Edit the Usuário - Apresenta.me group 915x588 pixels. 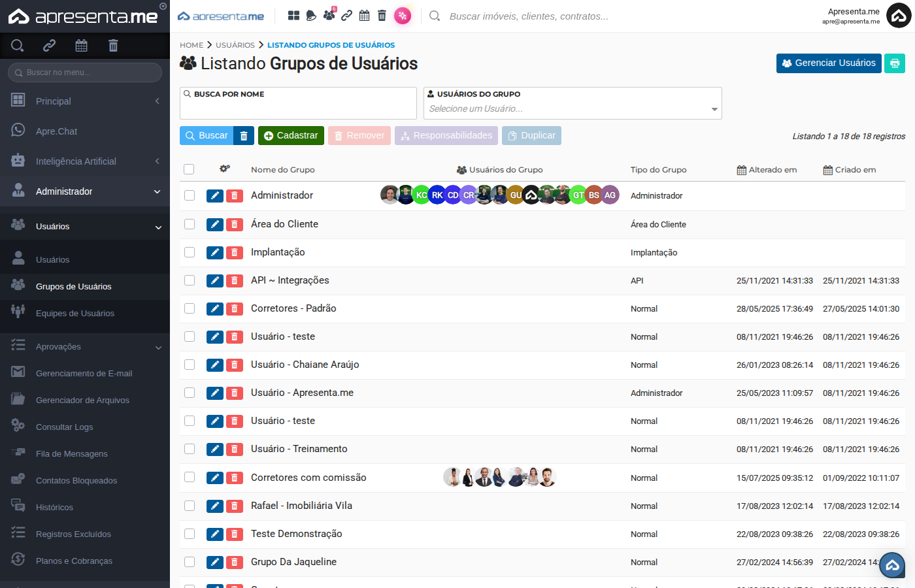(215, 393)
